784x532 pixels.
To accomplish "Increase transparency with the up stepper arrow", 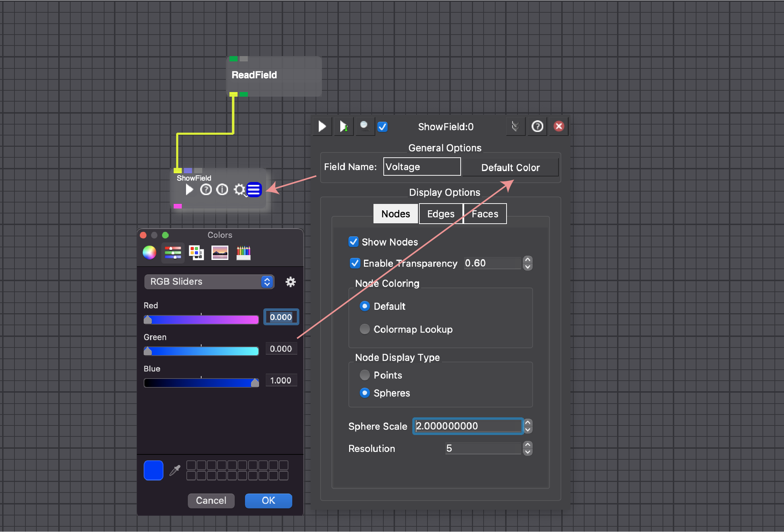I will pos(528,260).
